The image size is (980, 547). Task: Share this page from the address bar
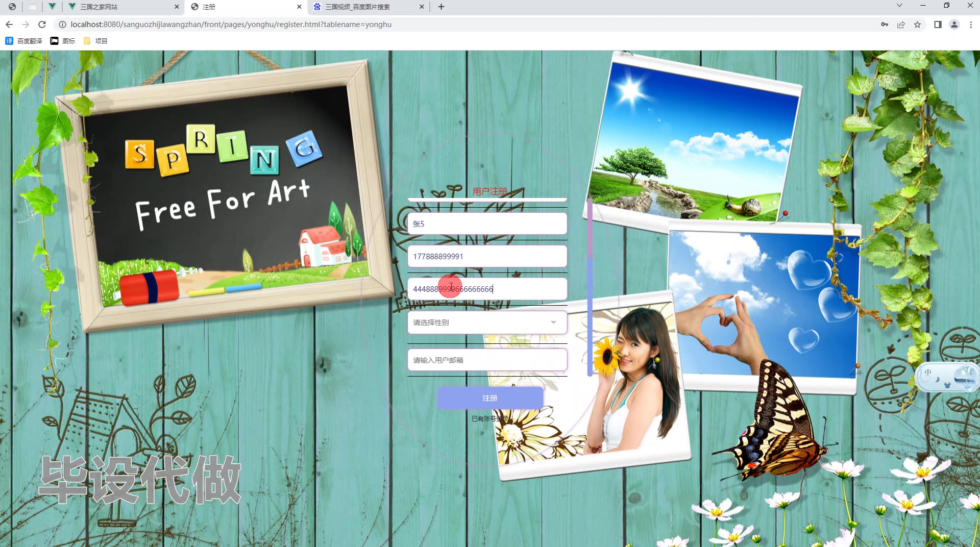(901, 24)
